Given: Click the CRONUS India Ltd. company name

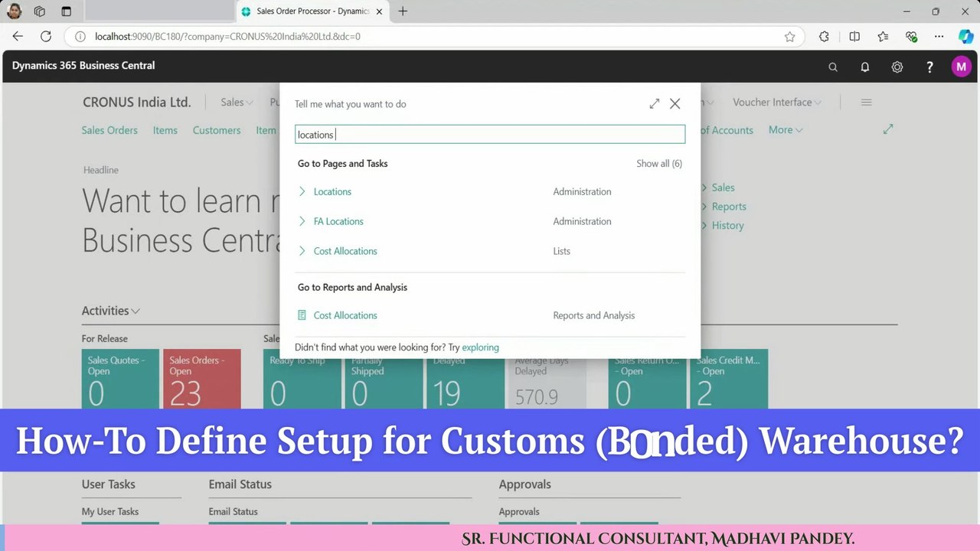Looking at the screenshot, I should tap(137, 103).
